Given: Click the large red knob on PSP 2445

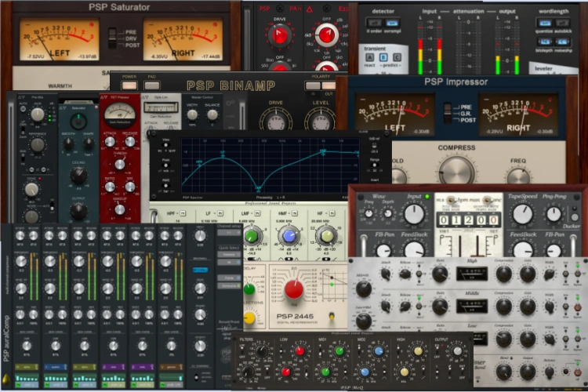Looking at the screenshot, I should [x=294, y=290].
